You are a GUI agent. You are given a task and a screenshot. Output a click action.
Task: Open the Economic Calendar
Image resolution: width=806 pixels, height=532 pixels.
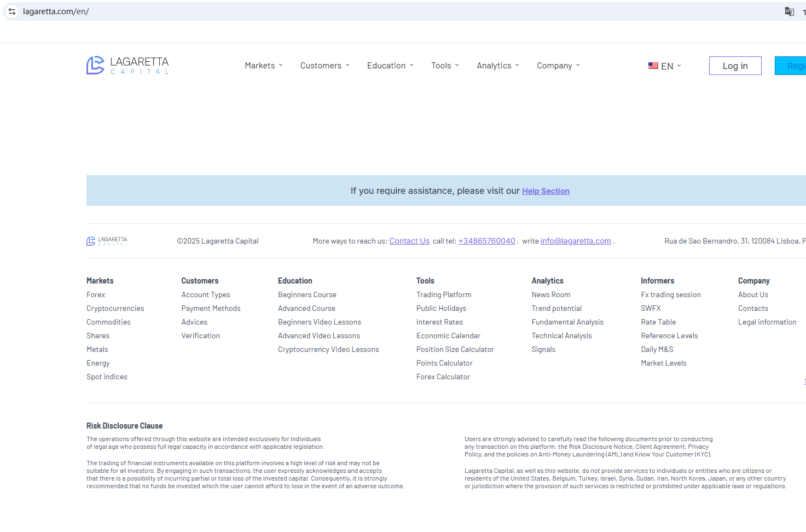click(x=448, y=336)
